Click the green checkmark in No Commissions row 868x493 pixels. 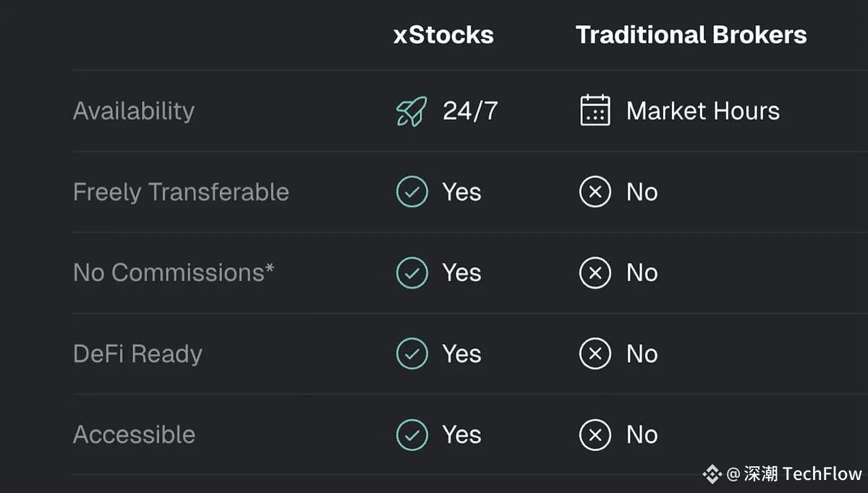point(412,273)
